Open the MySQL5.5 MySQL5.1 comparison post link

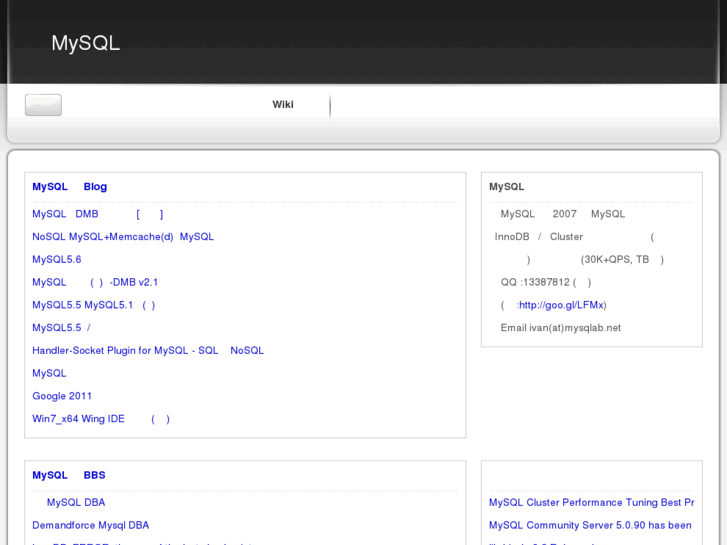click(94, 305)
